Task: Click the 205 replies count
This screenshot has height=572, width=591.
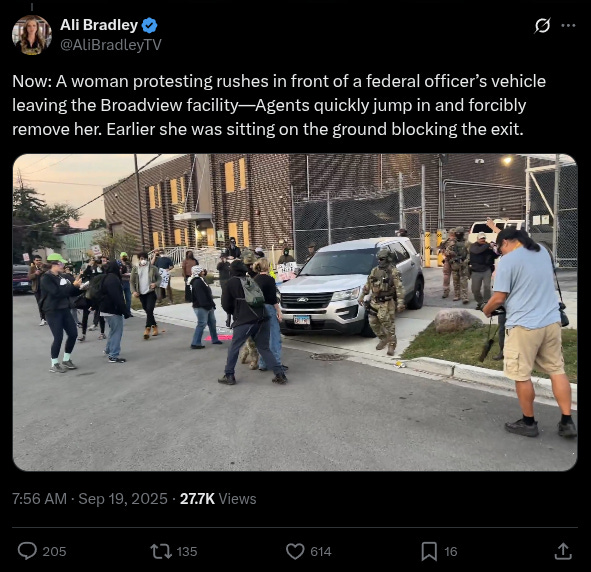Action: [54, 552]
